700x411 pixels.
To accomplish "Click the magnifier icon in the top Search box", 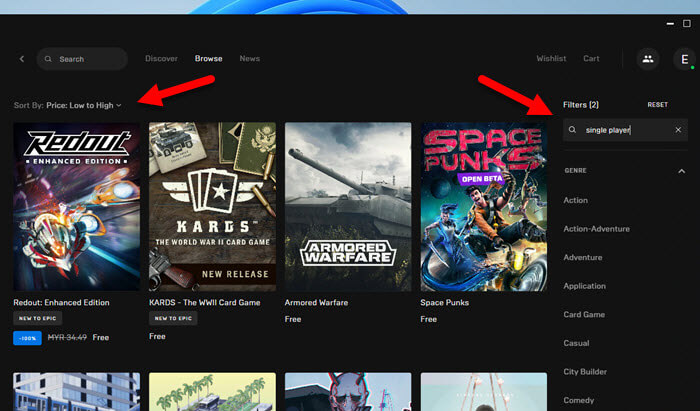I will click(x=48, y=59).
